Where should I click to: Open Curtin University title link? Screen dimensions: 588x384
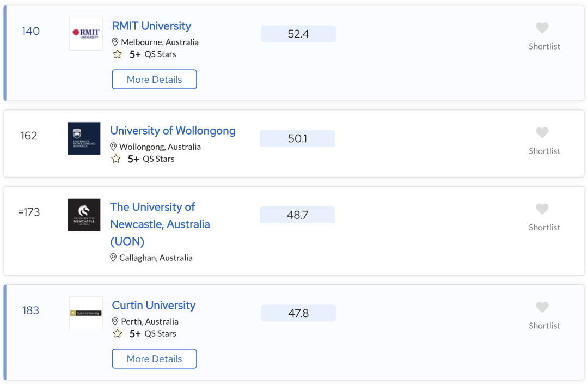coord(154,305)
